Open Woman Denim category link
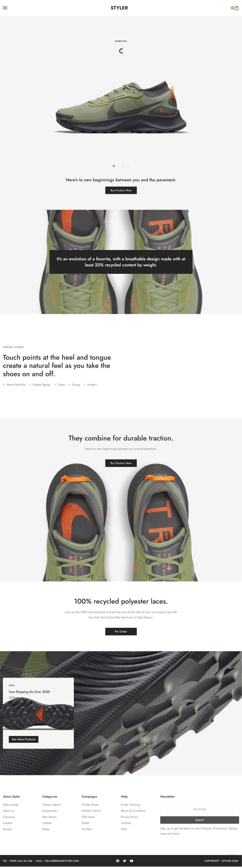 [52, 805]
